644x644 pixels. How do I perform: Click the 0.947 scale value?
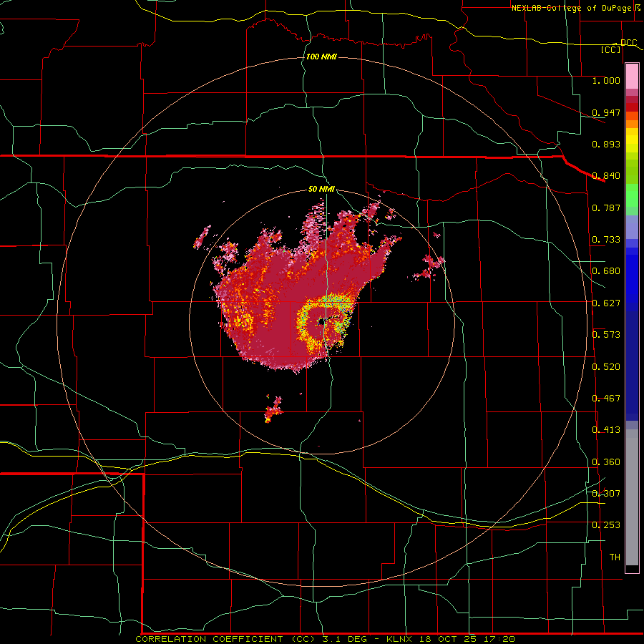(x=606, y=112)
